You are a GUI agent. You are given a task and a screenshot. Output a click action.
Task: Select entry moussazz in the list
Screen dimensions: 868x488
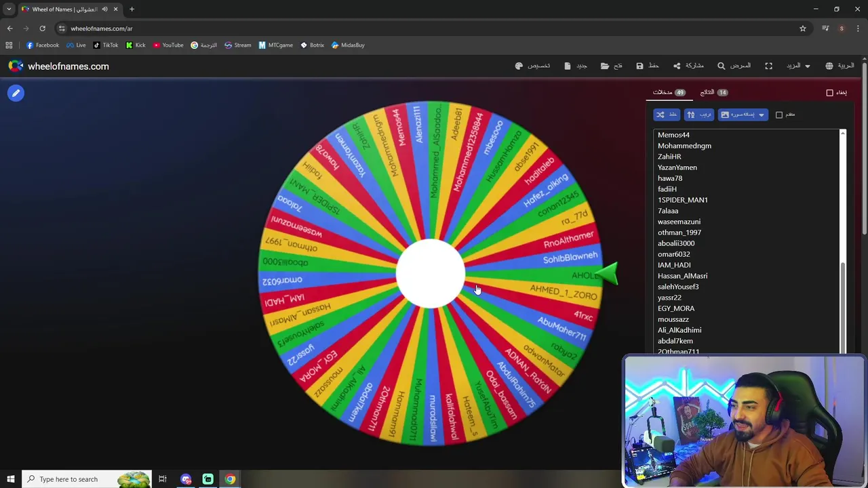(673, 319)
